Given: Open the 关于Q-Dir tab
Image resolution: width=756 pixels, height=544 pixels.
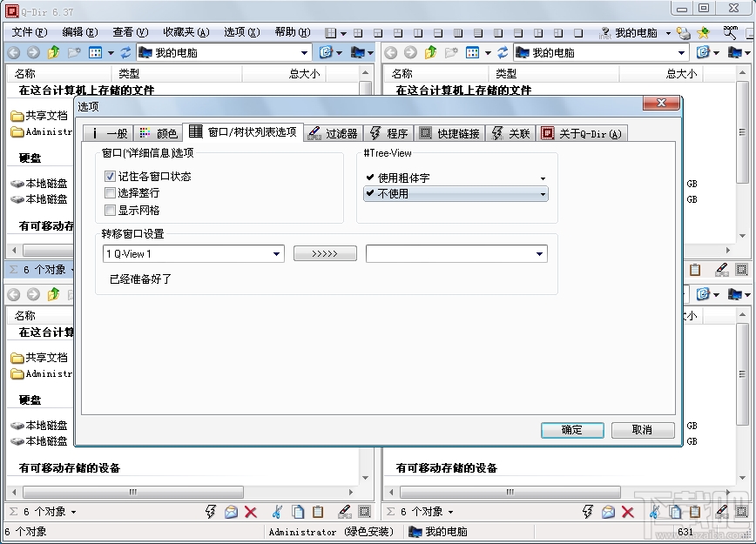Looking at the screenshot, I should [x=581, y=133].
